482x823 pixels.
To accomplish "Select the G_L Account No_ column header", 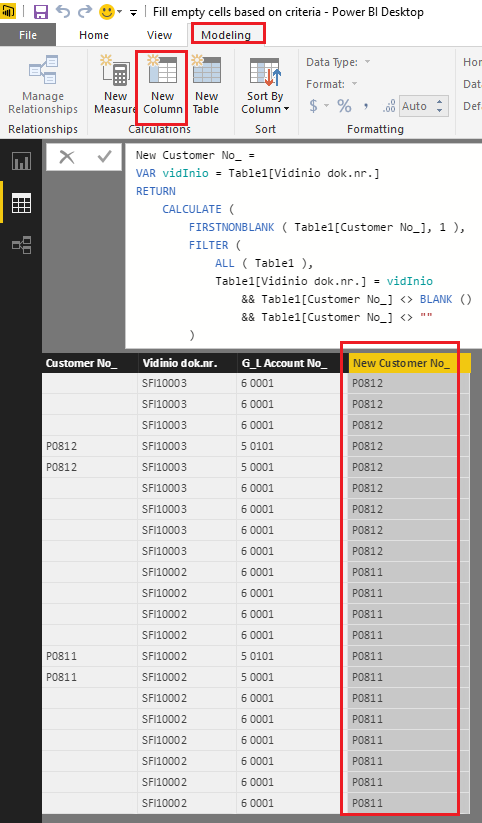I will [x=292, y=363].
